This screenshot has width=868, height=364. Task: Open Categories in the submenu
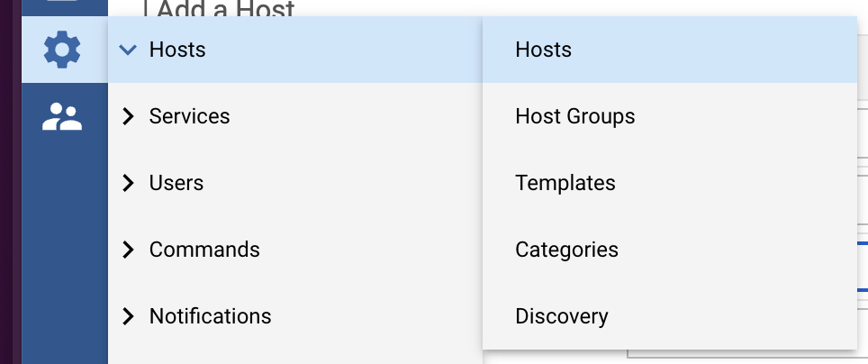coord(566,250)
